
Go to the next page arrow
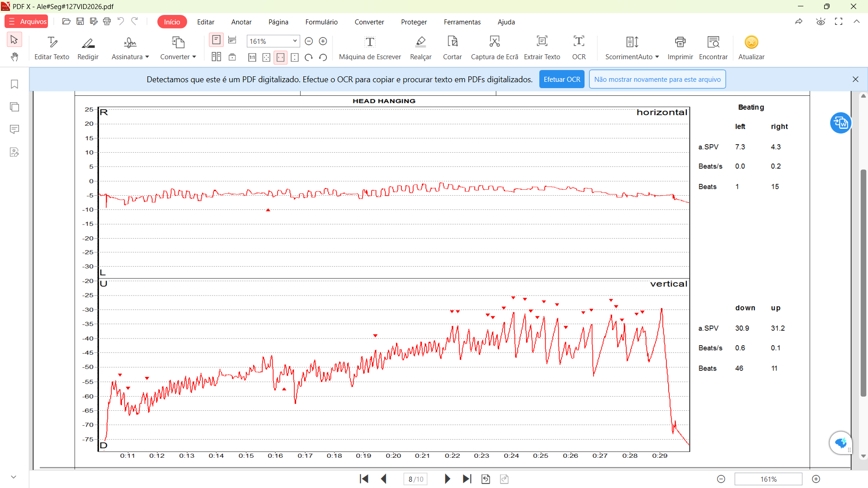coord(447,479)
